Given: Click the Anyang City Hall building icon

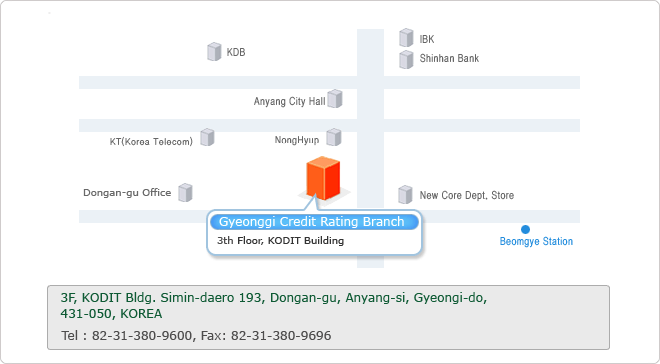Looking at the screenshot, I should coord(335,99).
